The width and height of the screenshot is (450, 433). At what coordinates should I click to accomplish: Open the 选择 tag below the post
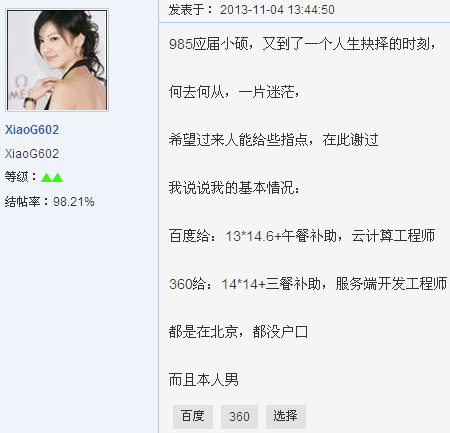click(x=286, y=417)
